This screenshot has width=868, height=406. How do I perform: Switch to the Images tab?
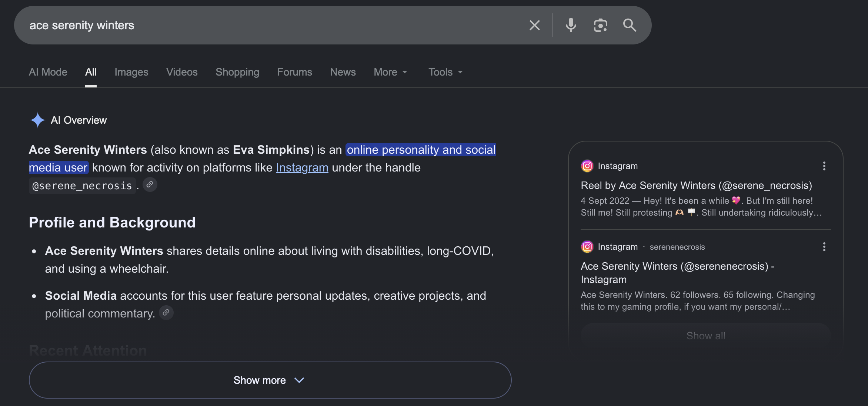click(131, 72)
